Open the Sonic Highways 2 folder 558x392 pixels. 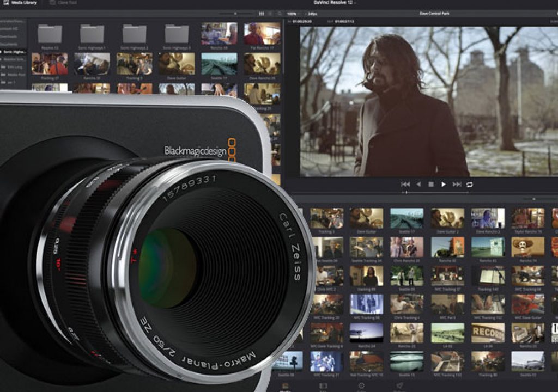click(135, 37)
